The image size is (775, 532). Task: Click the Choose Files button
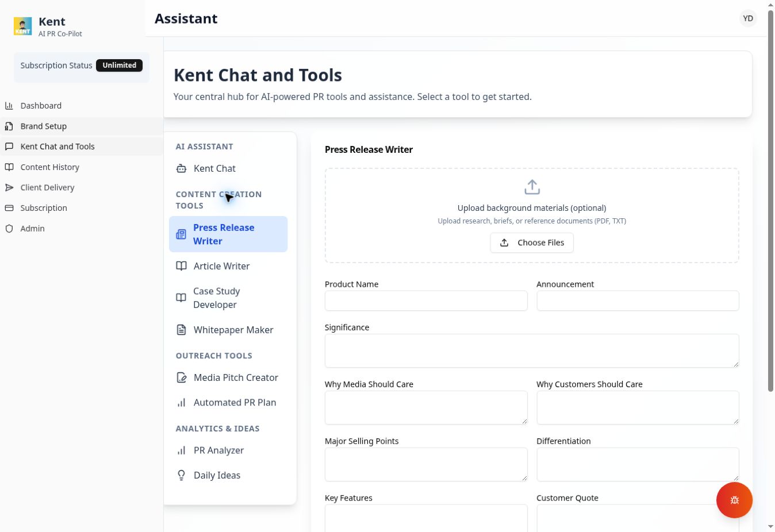(x=532, y=242)
